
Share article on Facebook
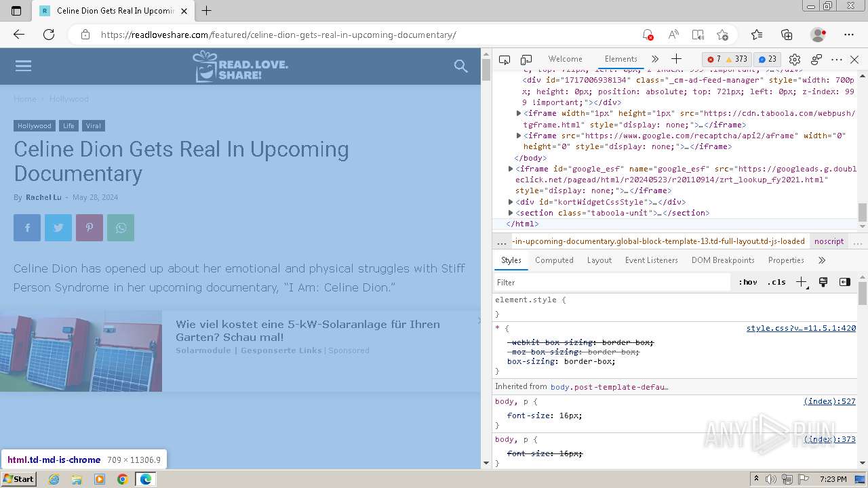27,228
